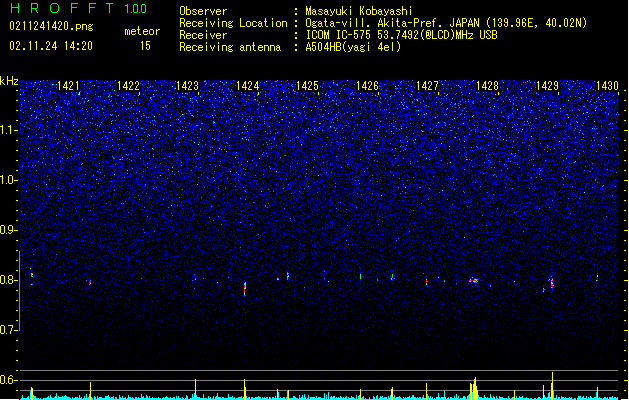Viewport: 629px width, 400px height.
Task: Click the bright meteor echo near 1428
Action: 474,280
